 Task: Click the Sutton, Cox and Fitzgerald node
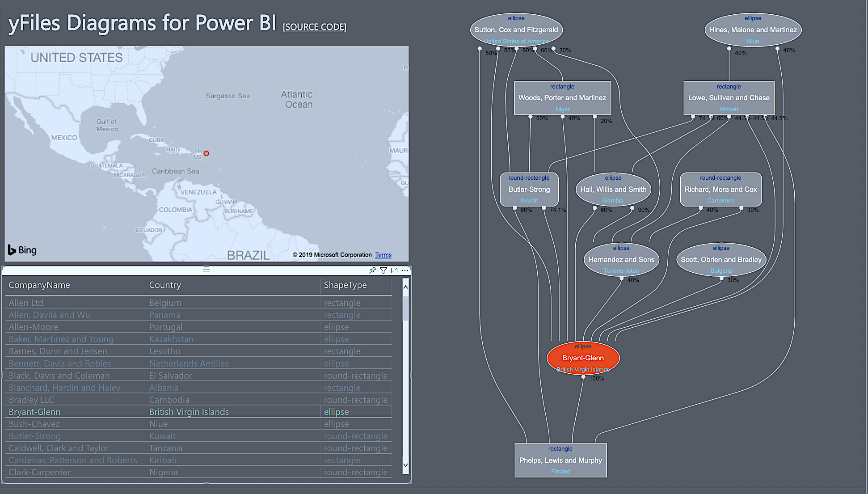point(516,30)
